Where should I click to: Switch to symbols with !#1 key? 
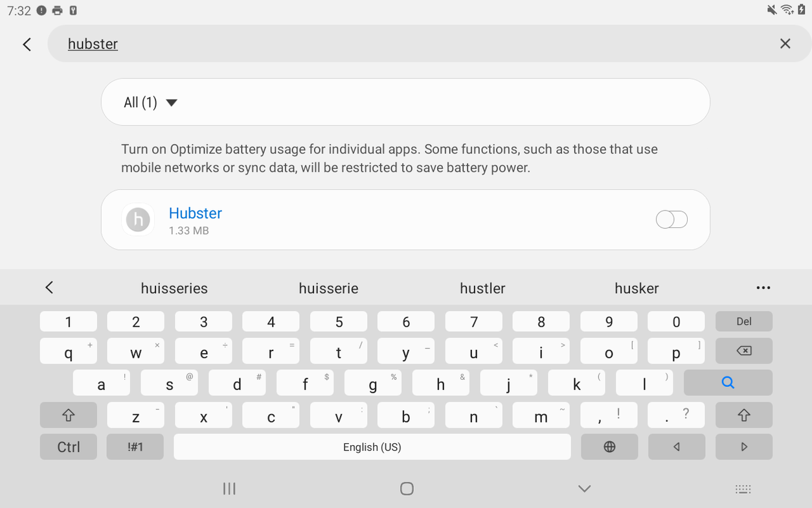point(135,447)
